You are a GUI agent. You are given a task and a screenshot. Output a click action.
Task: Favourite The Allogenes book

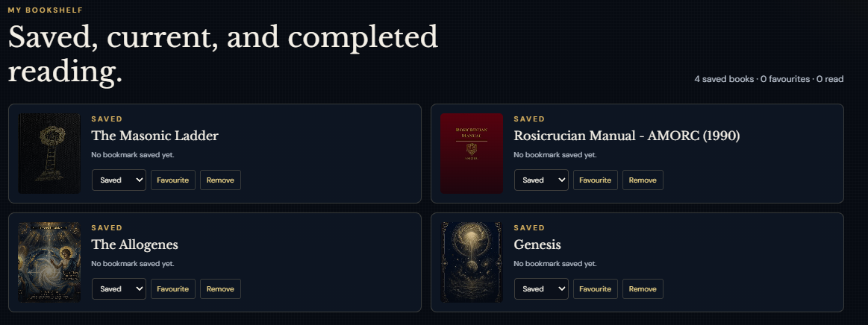(173, 289)
